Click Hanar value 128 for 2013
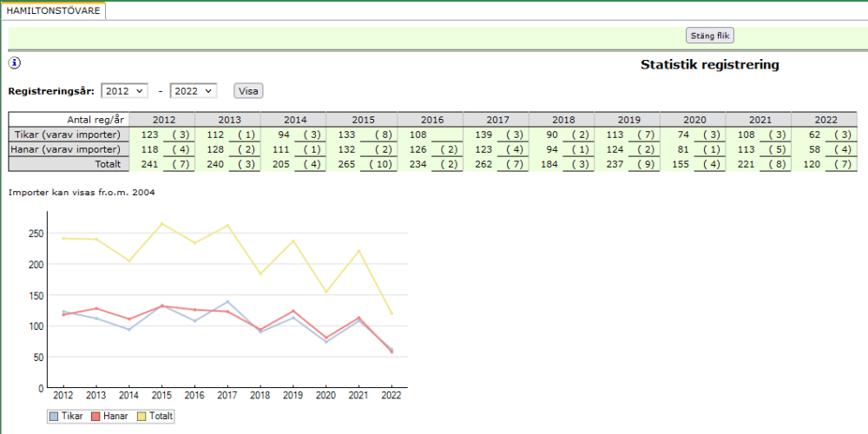Screen dimensions: 868x434 216,149
